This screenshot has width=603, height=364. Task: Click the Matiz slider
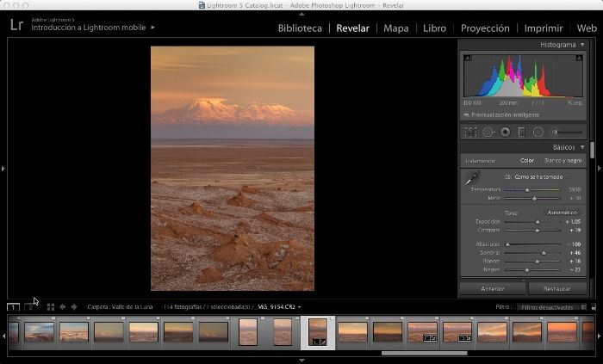click(532, 198)
